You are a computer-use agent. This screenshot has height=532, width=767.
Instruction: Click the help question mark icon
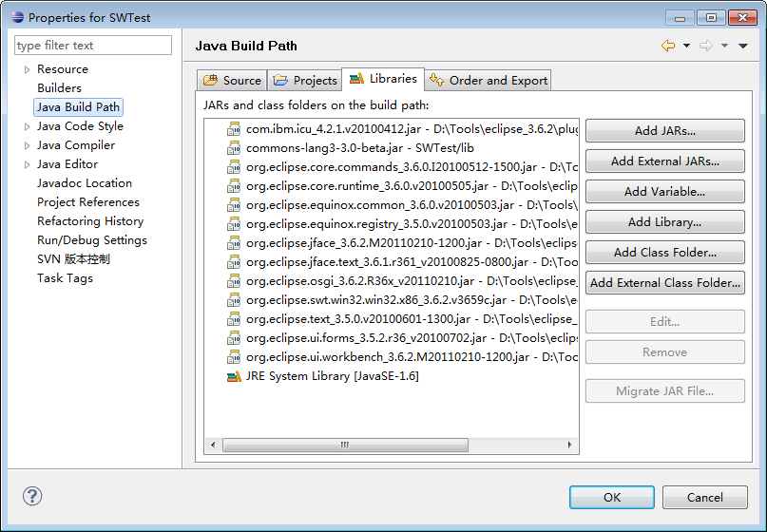pyautogui.click(x=32, y=497)
